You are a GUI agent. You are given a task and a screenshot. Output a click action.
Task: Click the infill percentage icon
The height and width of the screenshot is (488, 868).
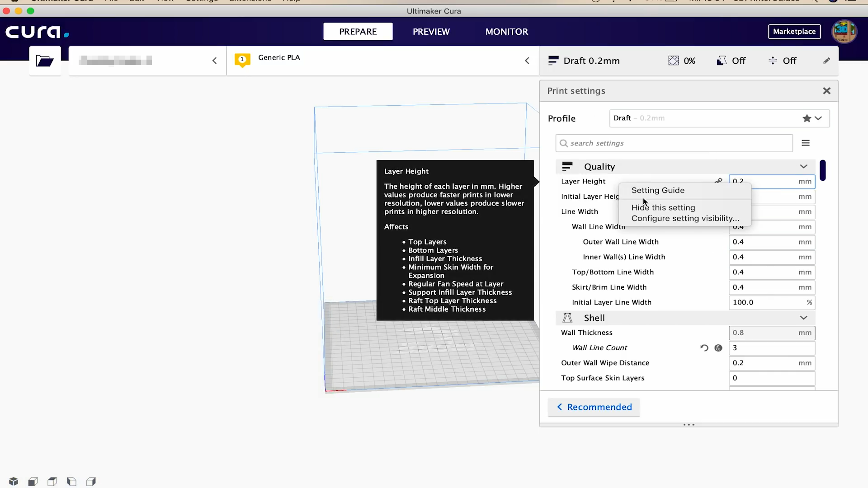(x=673, y=61)
